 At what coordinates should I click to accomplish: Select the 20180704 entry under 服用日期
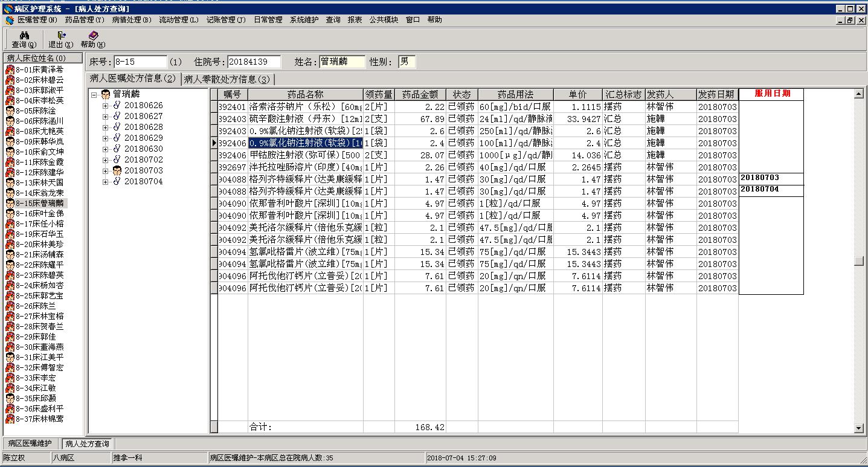coord(771,190)
